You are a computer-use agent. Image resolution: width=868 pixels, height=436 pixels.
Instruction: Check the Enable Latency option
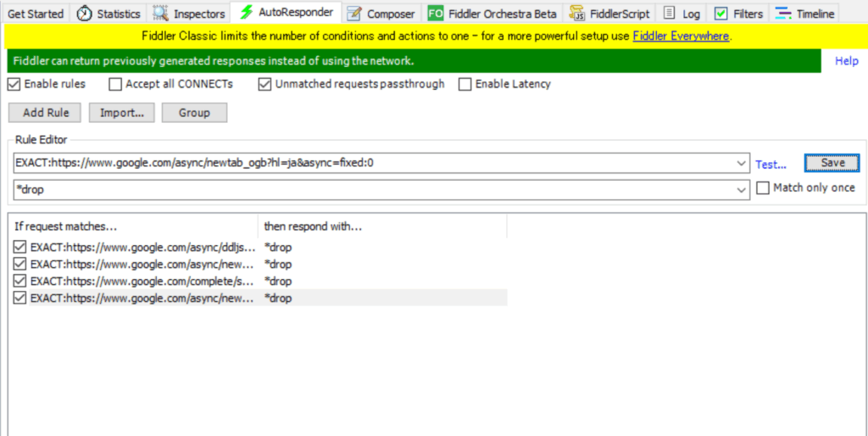point(465,84)
